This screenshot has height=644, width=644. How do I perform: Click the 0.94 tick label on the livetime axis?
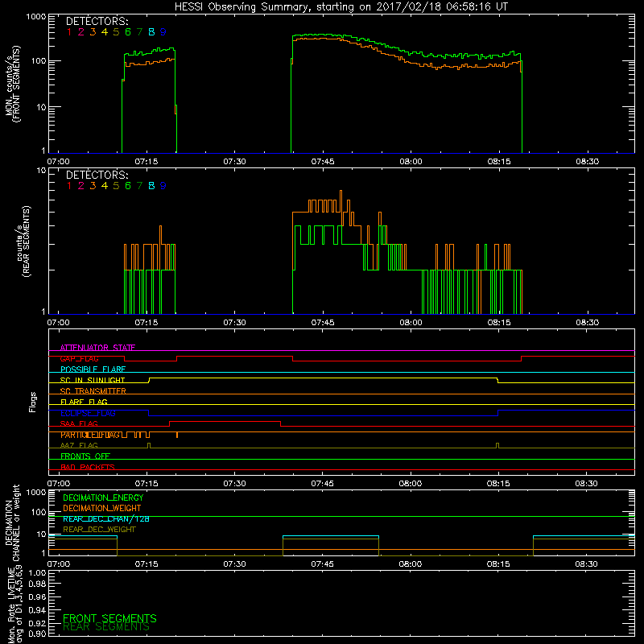pos(37,610)
